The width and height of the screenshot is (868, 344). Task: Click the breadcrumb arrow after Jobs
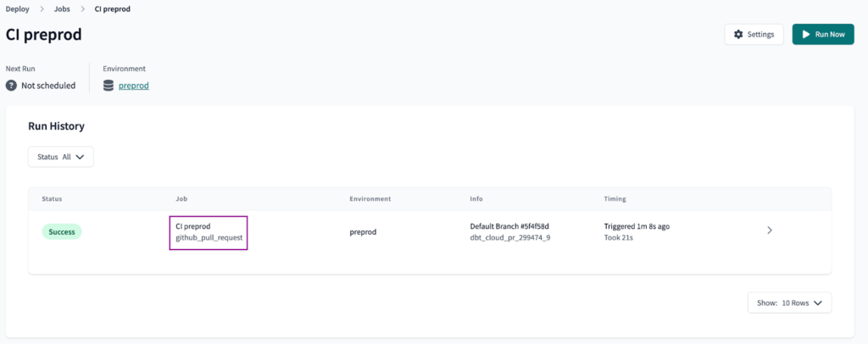pyautogui.click(x=82, y=9)
